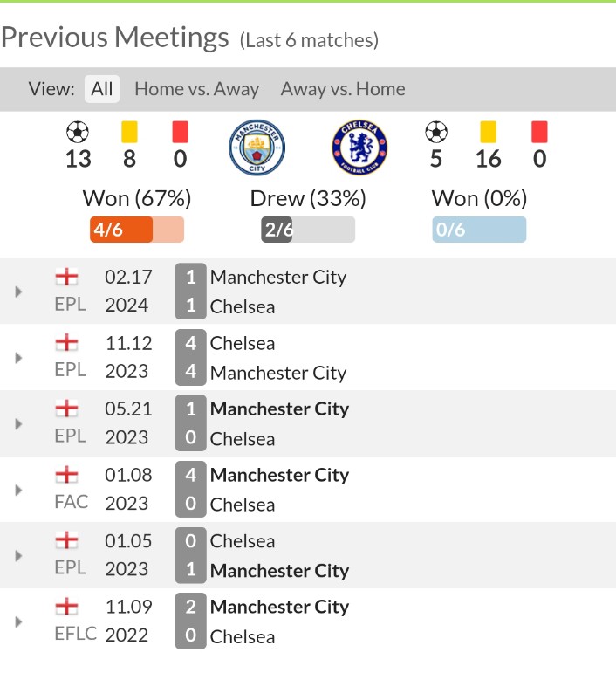Expand the 11.09 2022 EFLC match
This screenshot has height=673, width=616.
(x=18, y=621)
